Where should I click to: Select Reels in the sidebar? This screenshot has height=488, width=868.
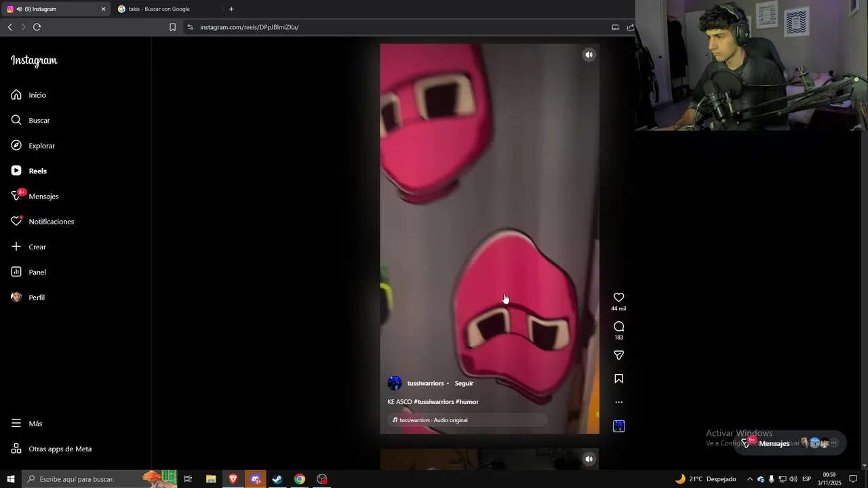click(x=28, y=171)
